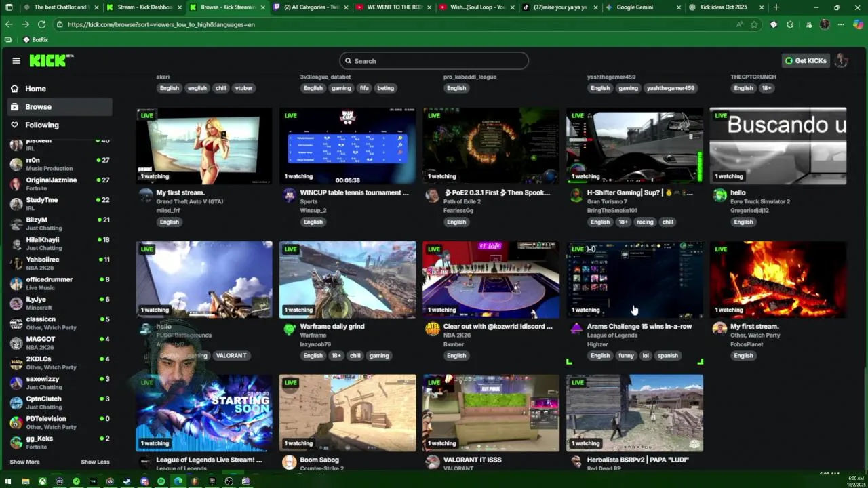The width and height of the screenshot is (868, 488).
Task: Open 'Warframe daily grind' stream title
Action: [332, 326]
